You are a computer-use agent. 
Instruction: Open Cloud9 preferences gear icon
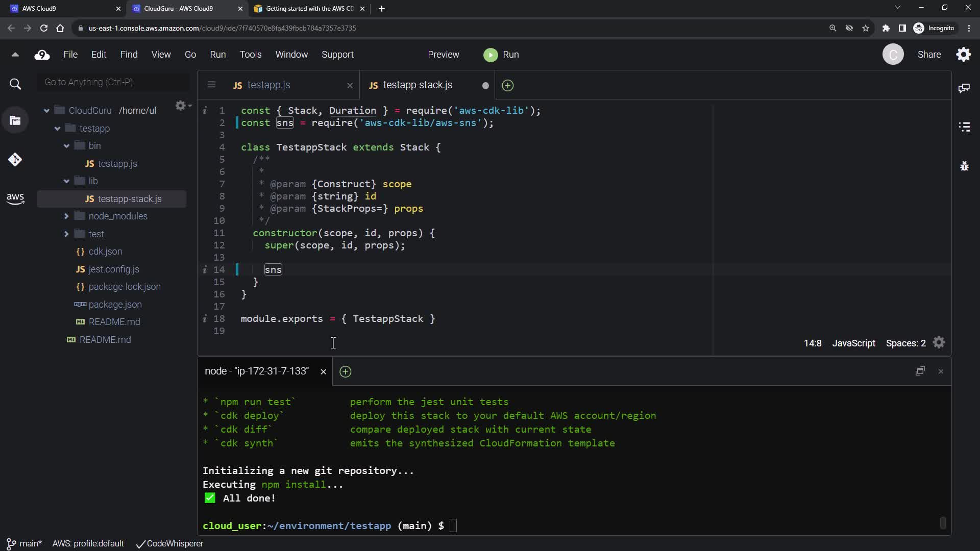tap(963, 55)
